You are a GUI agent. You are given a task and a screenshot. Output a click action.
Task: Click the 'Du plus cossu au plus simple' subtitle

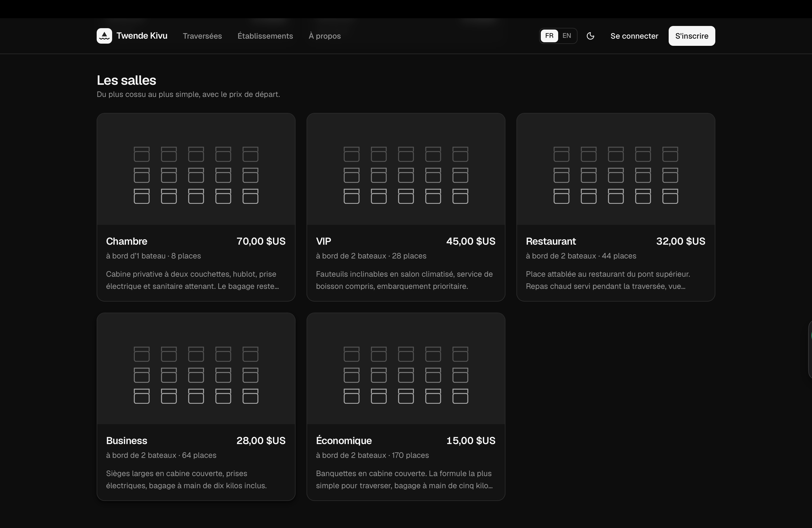pyautogui.click(x=188, y=94)
